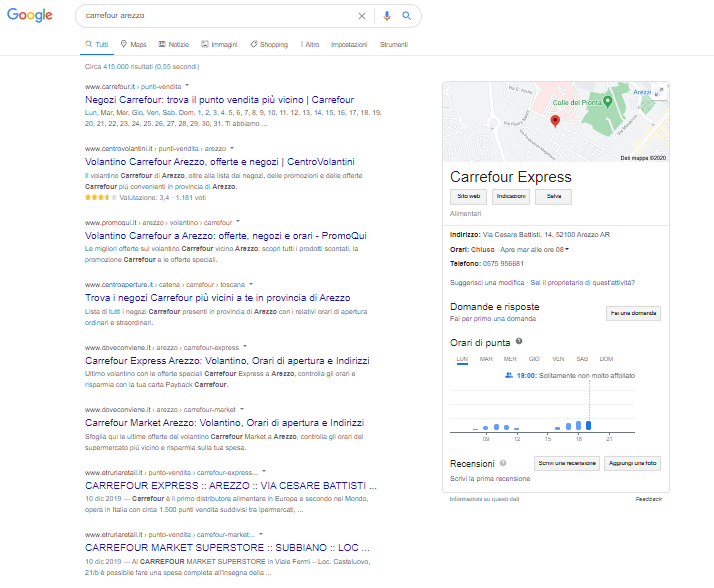This screenshot has height=588, width=714.
Task: Open the Tutti tab
Action: tap(97, 44)
